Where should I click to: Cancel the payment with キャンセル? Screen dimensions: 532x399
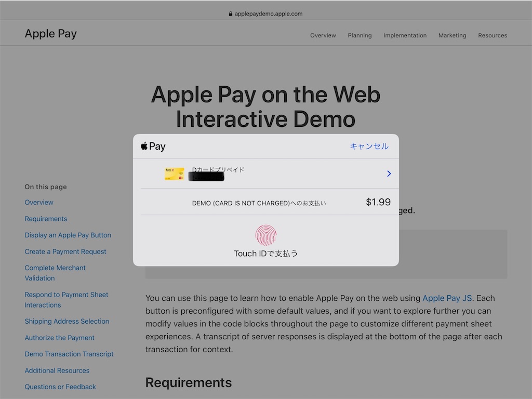pyautogui.click(x=369, y=146)
